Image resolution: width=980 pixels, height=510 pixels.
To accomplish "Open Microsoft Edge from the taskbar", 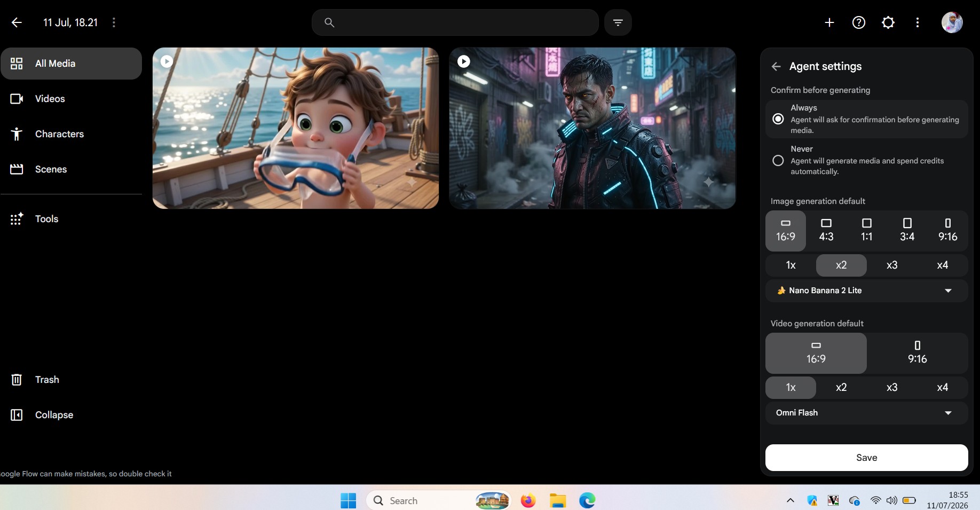I will pos(587,500).
